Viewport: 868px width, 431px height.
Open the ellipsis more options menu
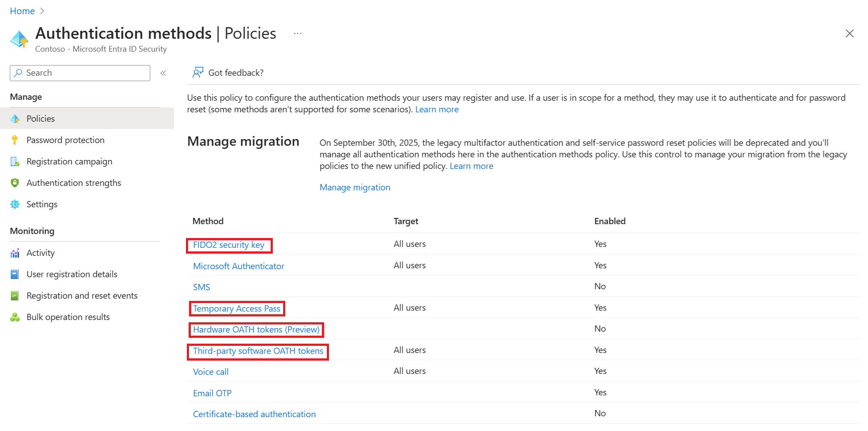[298, 33]
